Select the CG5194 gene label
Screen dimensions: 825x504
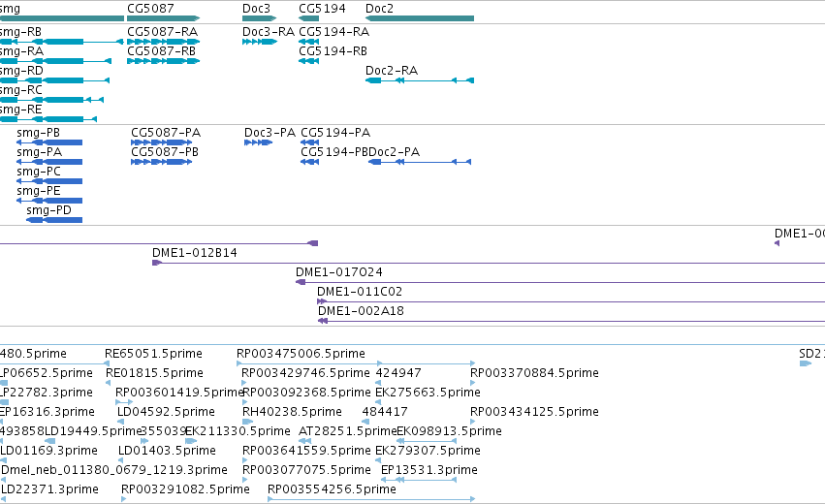(322, 9)
